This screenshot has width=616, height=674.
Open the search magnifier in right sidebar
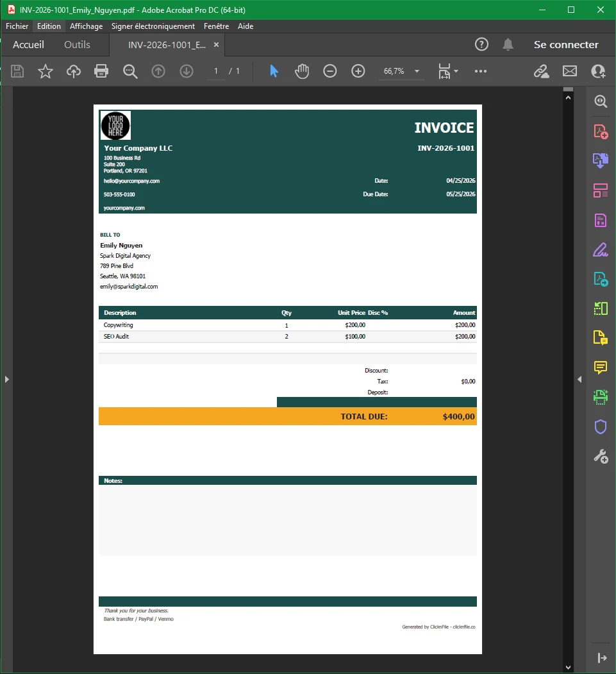[601, 101]
